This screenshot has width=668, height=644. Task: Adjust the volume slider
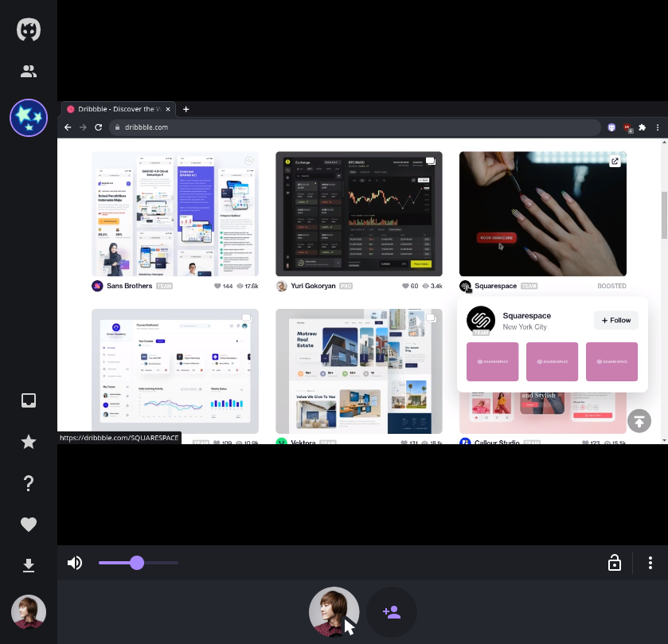point(138,563)
